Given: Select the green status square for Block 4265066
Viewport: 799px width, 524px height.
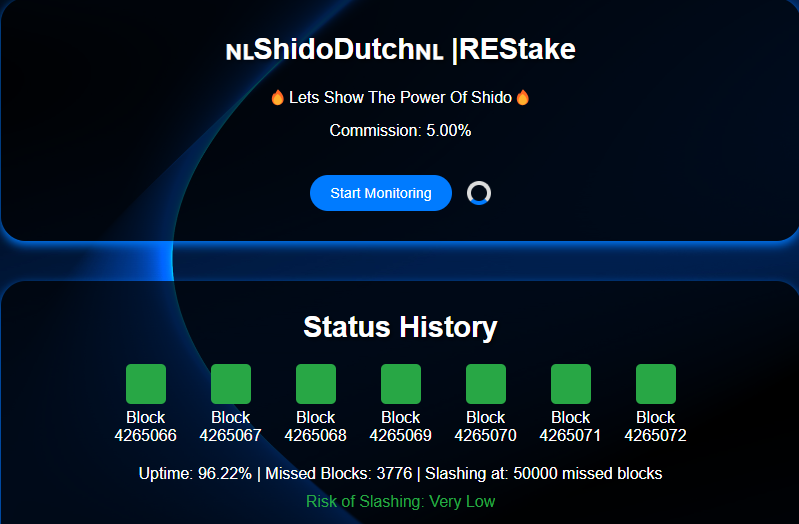Looking at the screenshot, I should tap(146, 384).
